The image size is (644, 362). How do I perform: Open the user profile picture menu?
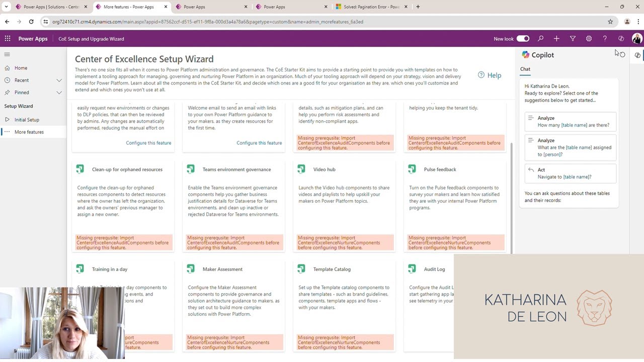tap(637, 39)
